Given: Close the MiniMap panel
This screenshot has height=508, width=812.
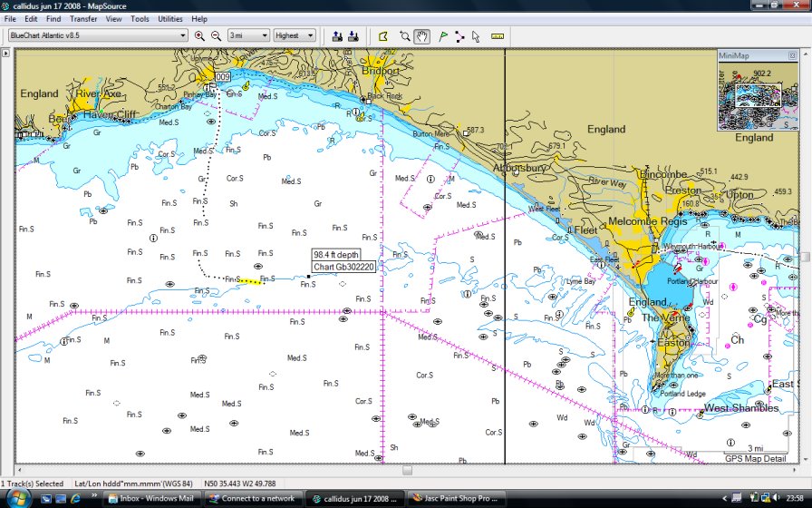Looking at the screenshot, I should pos(792,55).
